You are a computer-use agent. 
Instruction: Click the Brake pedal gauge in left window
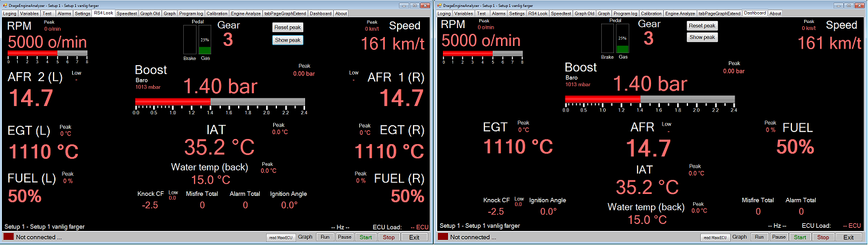[190, 40]
